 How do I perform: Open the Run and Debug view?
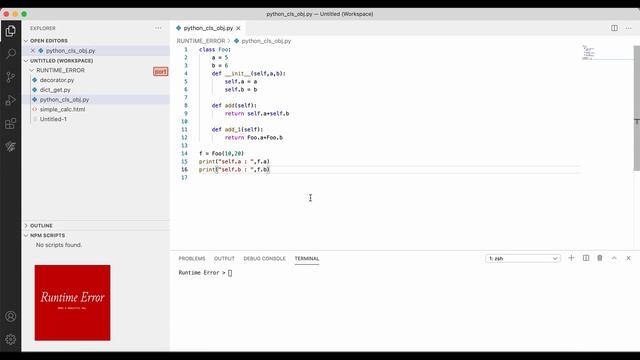[11, 100]
